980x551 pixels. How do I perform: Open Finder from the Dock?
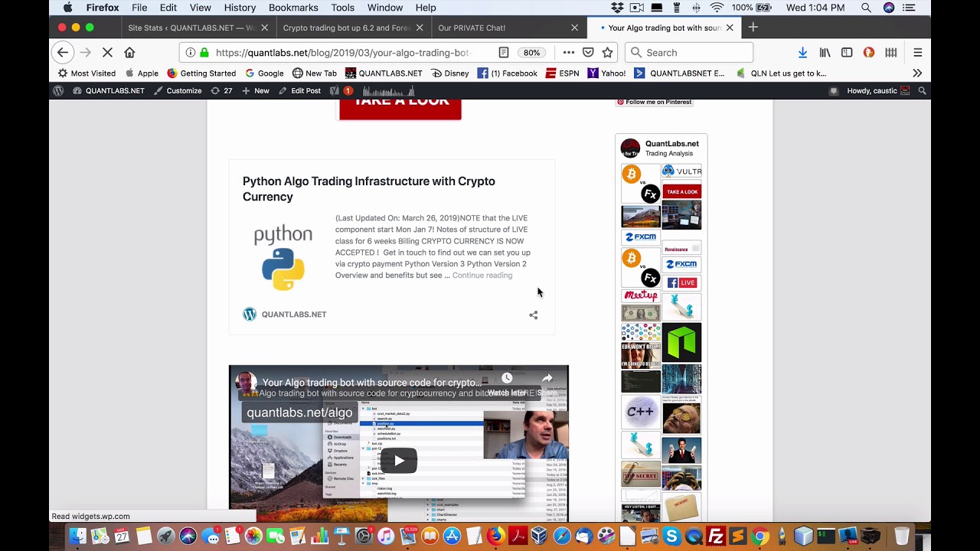tap(77, 536)
